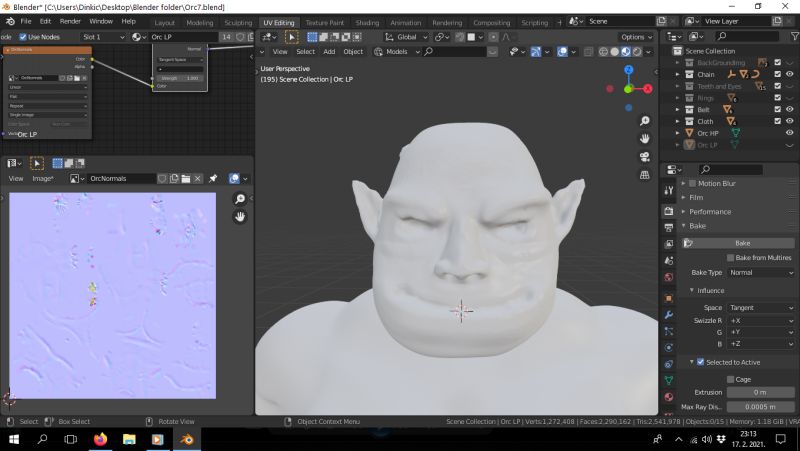Open the Bake Type dropdown showing Normal
This screenshot has height=451, width=800.
(x=761, y=272)
